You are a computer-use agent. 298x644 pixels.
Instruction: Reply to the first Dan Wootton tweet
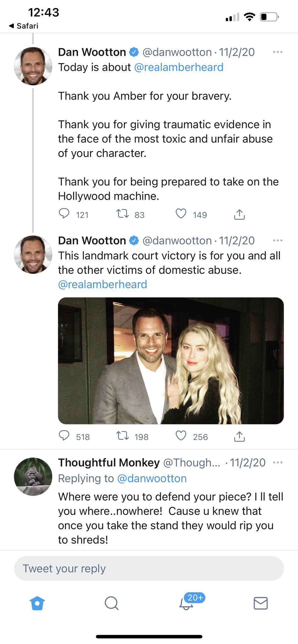pos(64,214)
